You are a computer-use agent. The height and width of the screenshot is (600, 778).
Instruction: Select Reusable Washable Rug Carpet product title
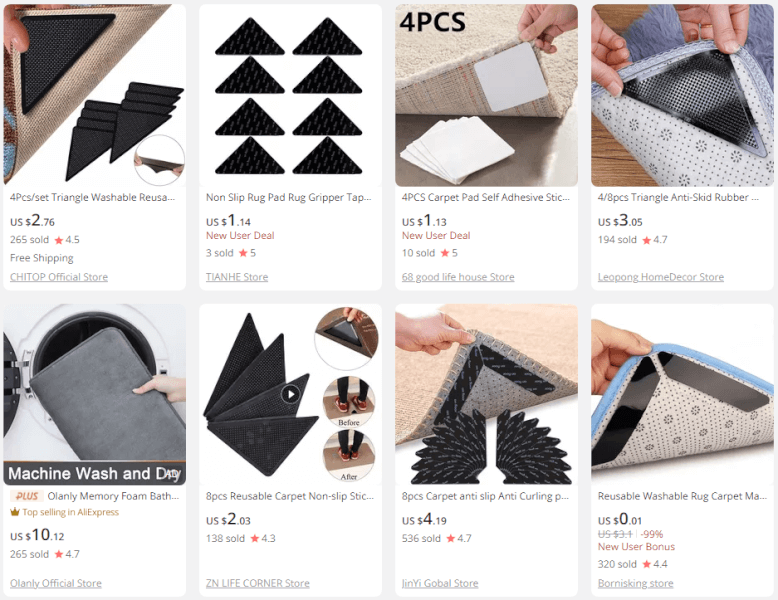point(682,496)
